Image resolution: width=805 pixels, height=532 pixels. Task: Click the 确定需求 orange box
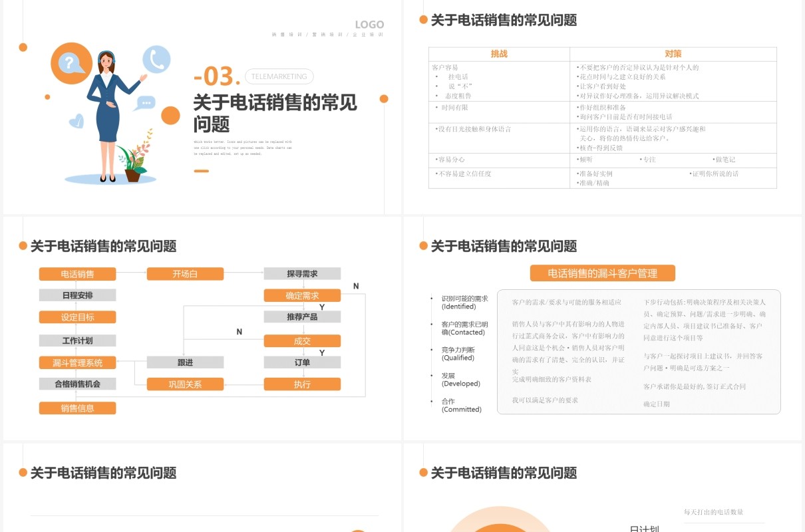click(302, 296)
